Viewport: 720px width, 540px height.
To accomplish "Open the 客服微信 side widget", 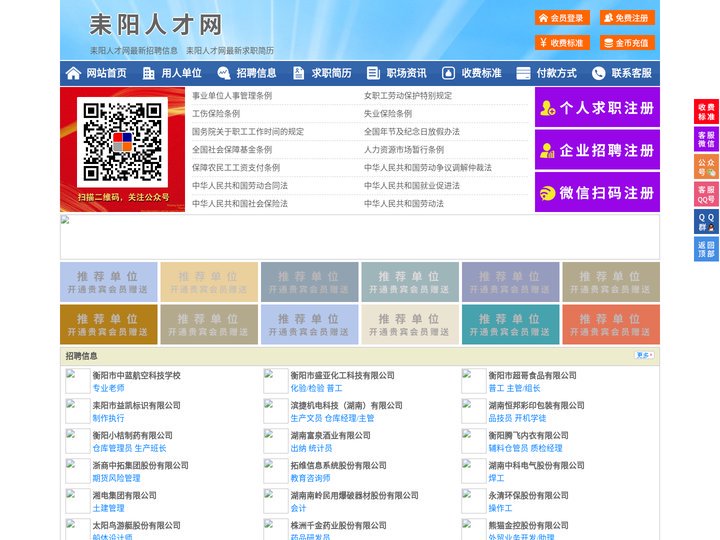I will pos(706,139).
